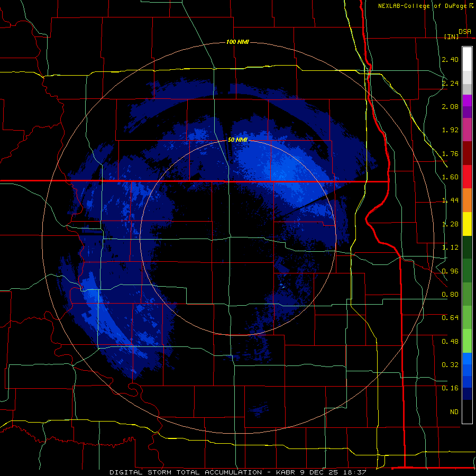
Task: Click the darkest green legend swatch near 1.12
Action: coord(467,248)
